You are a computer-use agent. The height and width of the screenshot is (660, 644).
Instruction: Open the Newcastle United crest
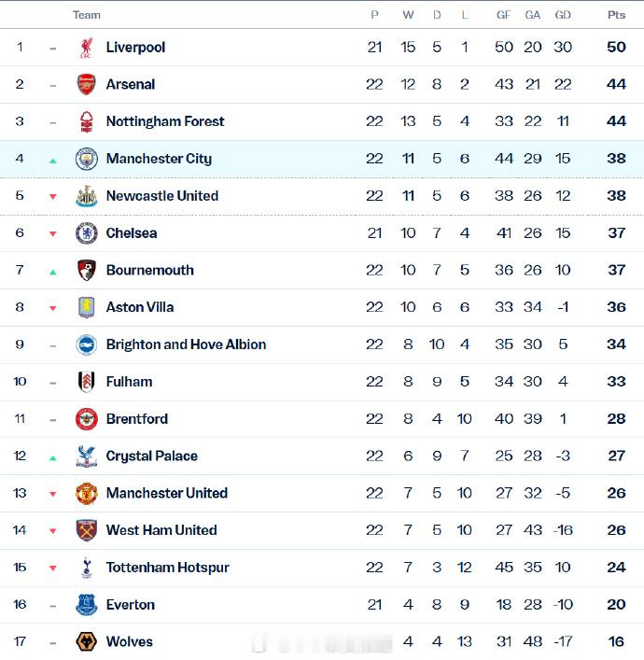point(86,196)
